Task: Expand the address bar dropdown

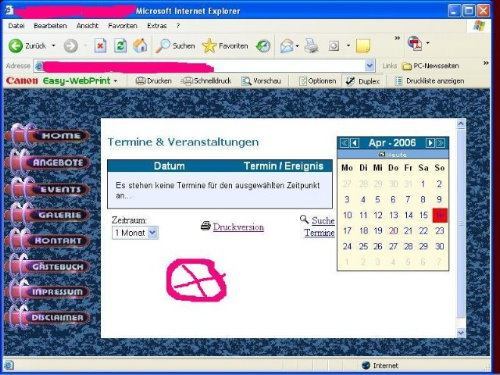Action: coord(369,66)
